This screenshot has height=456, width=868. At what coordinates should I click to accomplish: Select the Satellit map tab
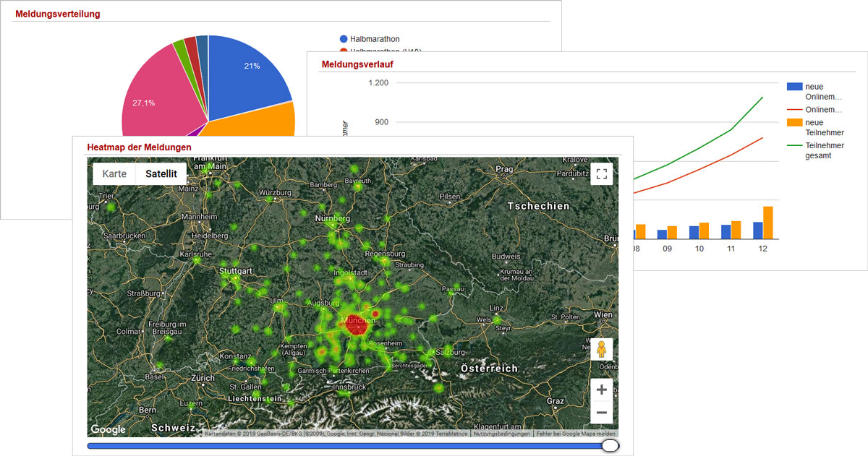(161, 174)
